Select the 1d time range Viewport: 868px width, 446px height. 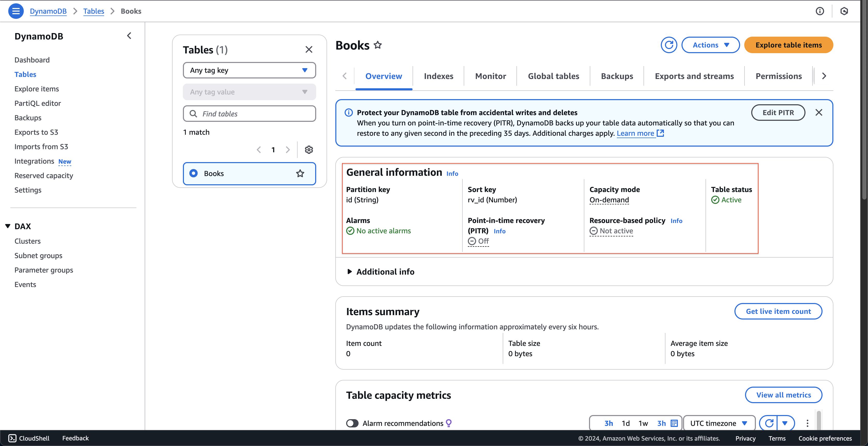626,423
